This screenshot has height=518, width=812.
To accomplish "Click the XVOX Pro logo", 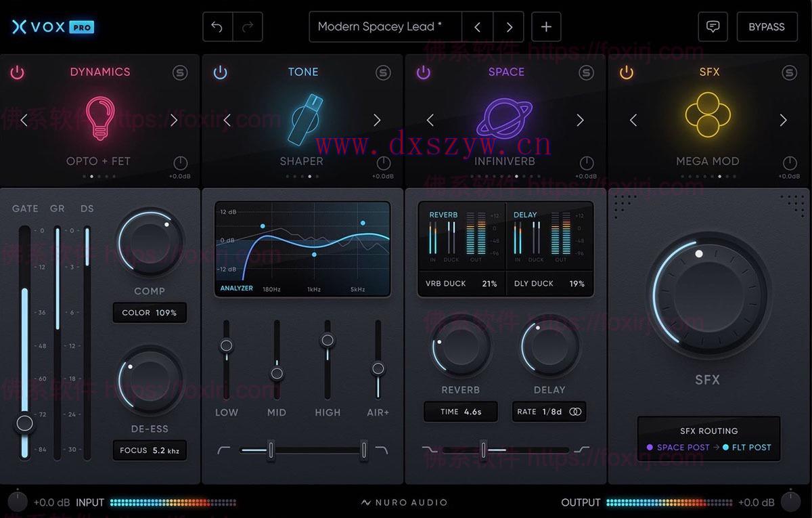I will pos(53,27).
